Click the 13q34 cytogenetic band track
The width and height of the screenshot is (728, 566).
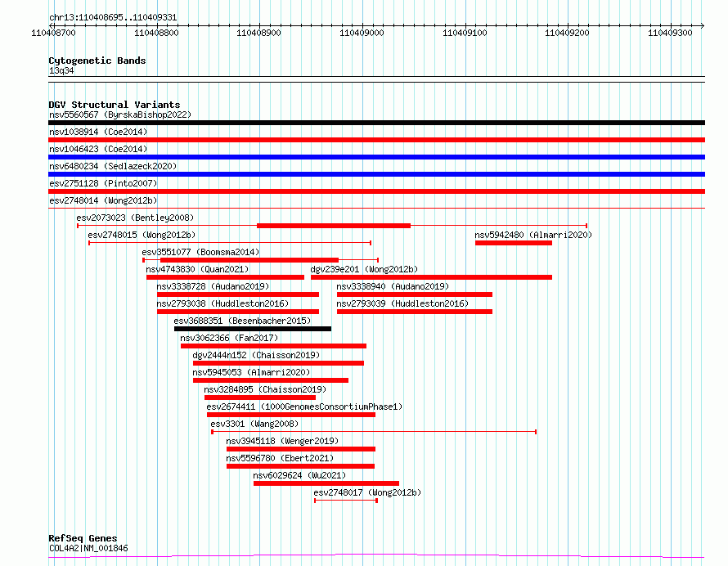pyautogui.click(x=376, y=79)
